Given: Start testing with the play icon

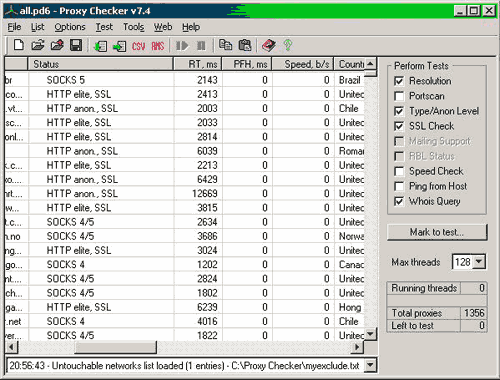Looking at the screenshot, I should click(x=182, y=45).
